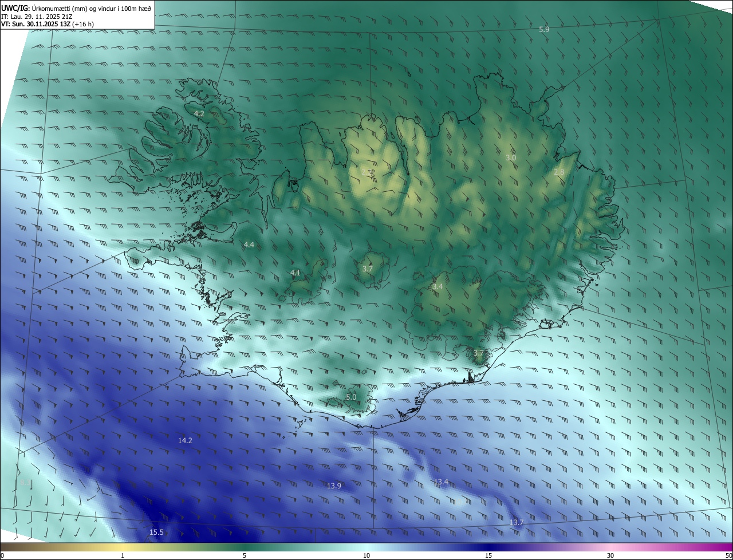Click the color scale tick label '30'
The height and width of the screenshot is (560, 733).
tap(610, 555)
